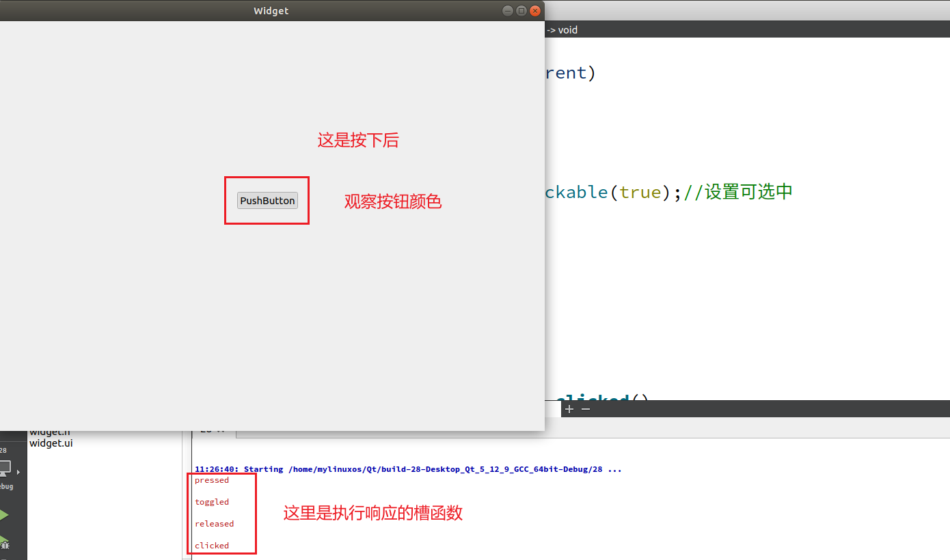Click the 'true' keyword in the code editor
The width and height of the screenshot is (950, 560).
pyautogui.click(x=640, y=192)
